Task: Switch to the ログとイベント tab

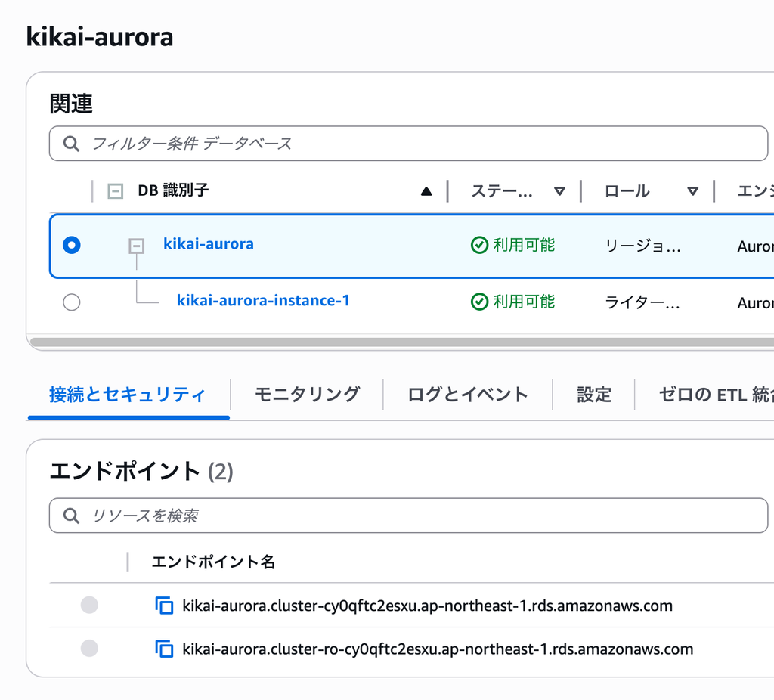Action: click(x=467, y=395)
